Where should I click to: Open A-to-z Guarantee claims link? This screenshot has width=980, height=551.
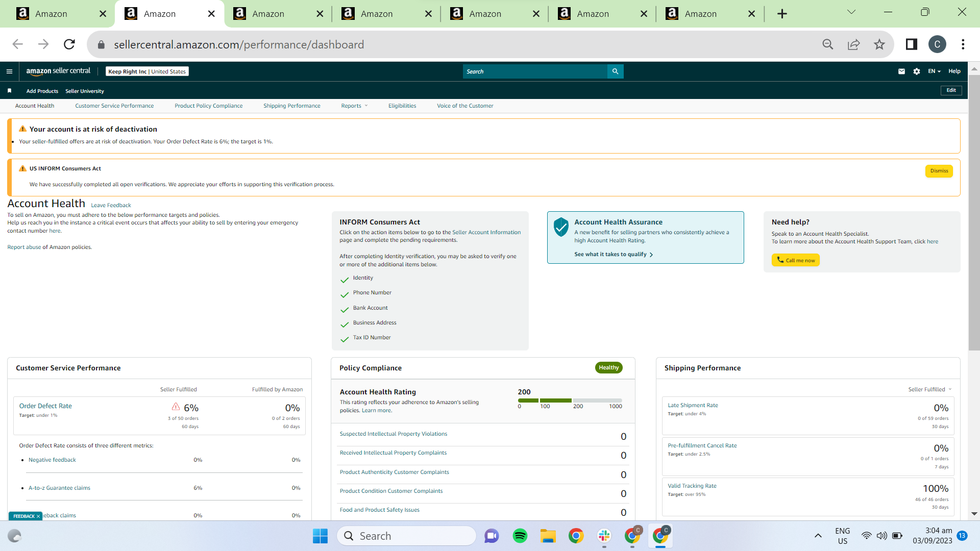pyautogui.click(x=59, y=488)
